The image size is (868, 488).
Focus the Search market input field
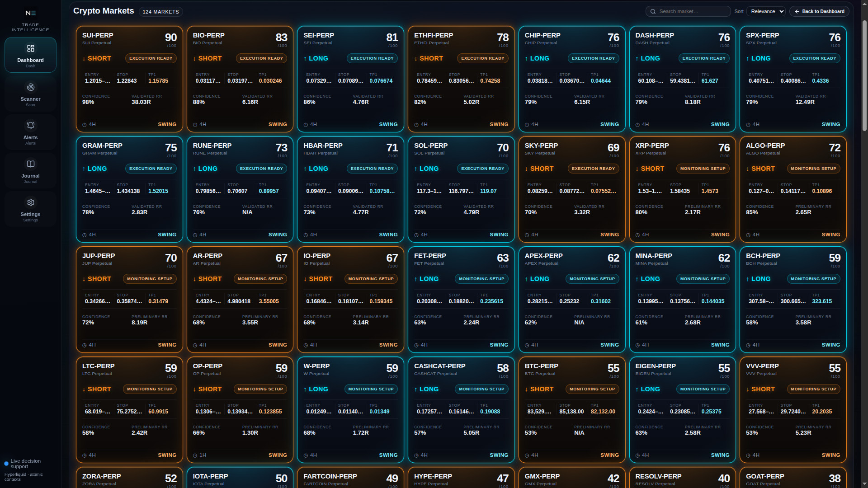[x=688, y=12]
